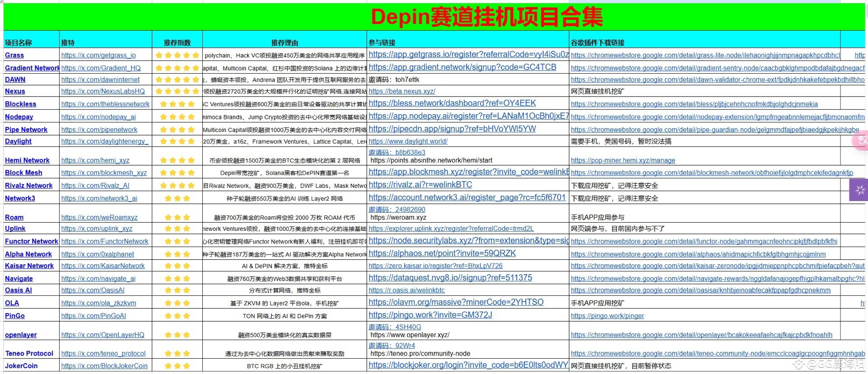Open the x.com/dawninternet Twitter link
This screenshot has height=374, width=868.
[x=101, y=79]
